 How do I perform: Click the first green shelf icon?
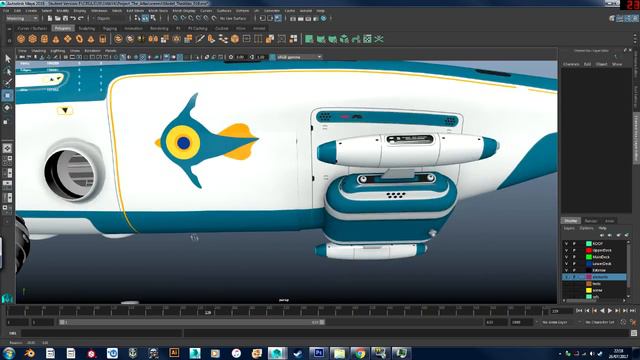(309, 39)
